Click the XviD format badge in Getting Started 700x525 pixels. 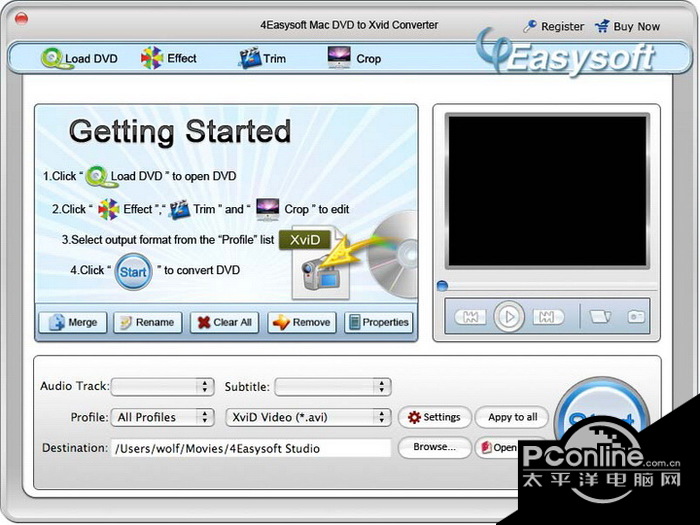305,240
